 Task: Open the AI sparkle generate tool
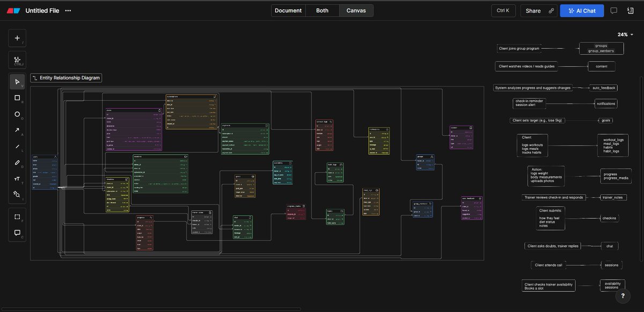coord(17,60)
